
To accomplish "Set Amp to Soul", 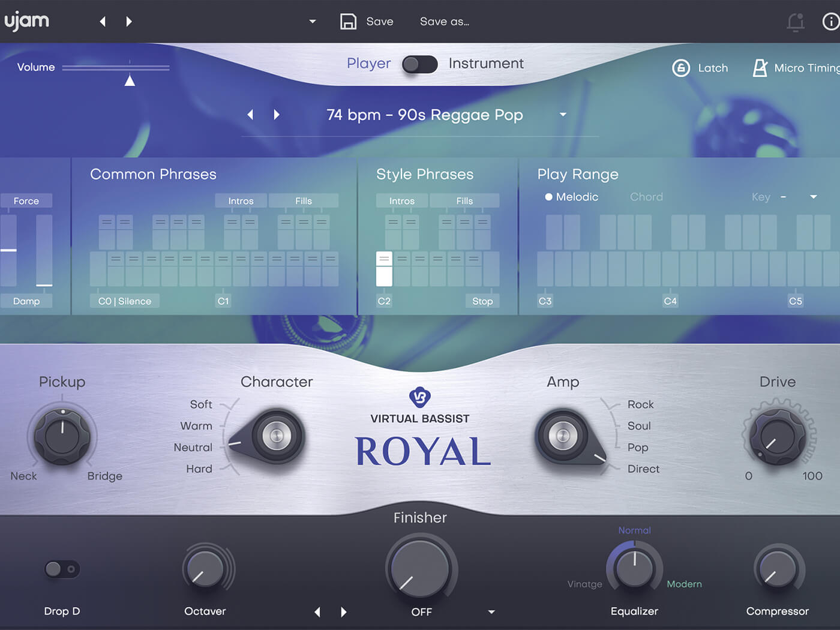I will [x=639, y=426].
